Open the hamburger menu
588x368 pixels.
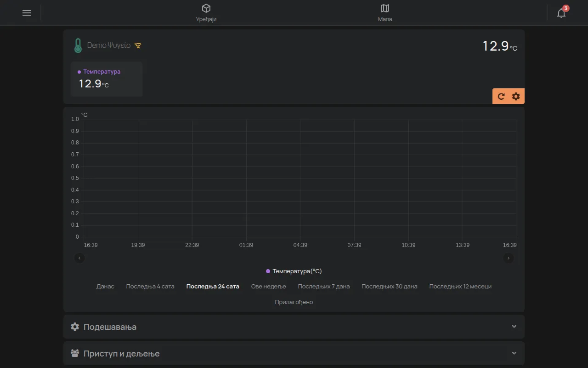(27, 13)
